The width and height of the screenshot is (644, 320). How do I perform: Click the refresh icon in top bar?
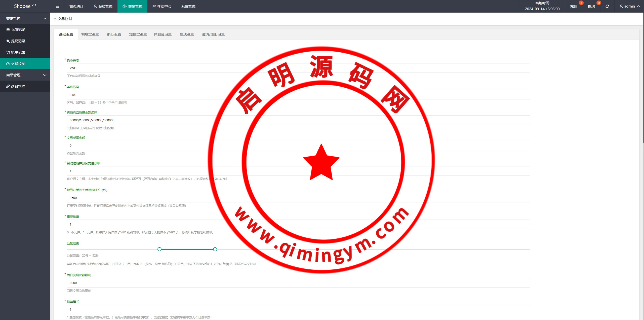[607, 6]
